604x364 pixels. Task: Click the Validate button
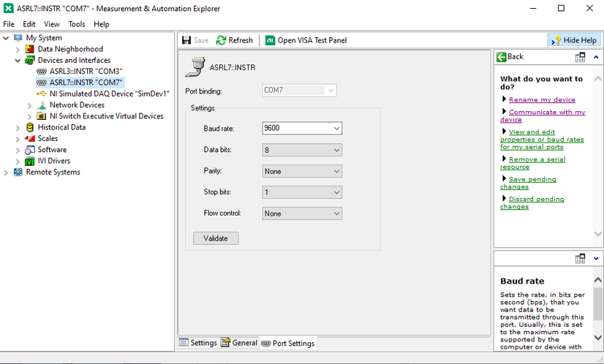216,238
